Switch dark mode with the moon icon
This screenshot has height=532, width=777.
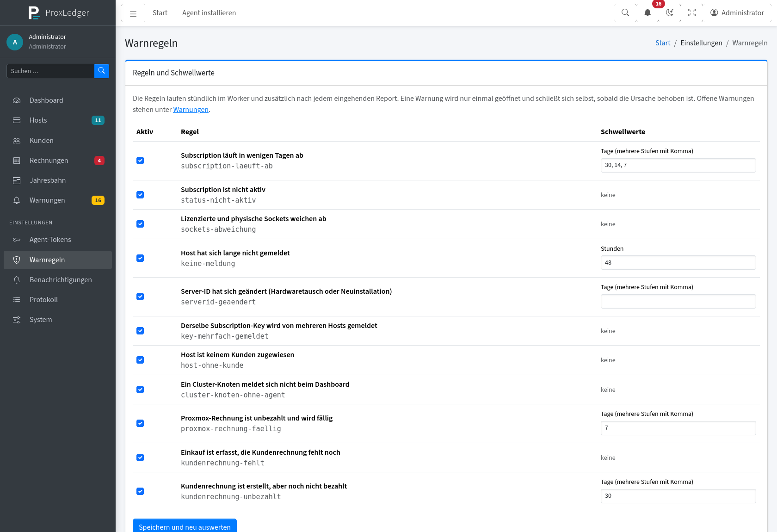670,13
